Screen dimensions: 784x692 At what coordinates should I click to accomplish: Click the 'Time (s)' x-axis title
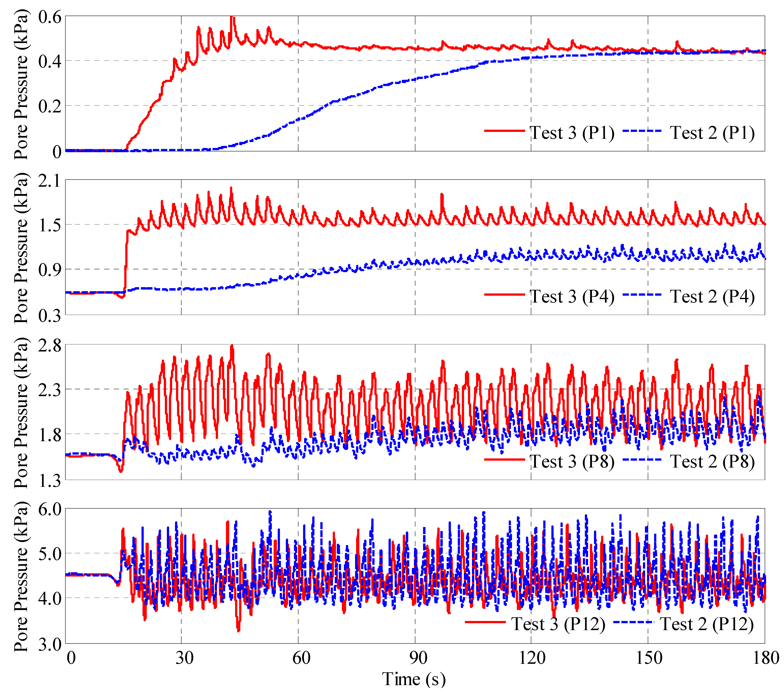414,679
